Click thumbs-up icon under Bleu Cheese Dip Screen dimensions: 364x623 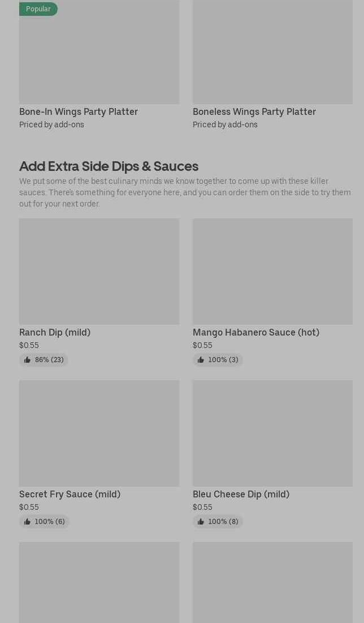[201, 522]
